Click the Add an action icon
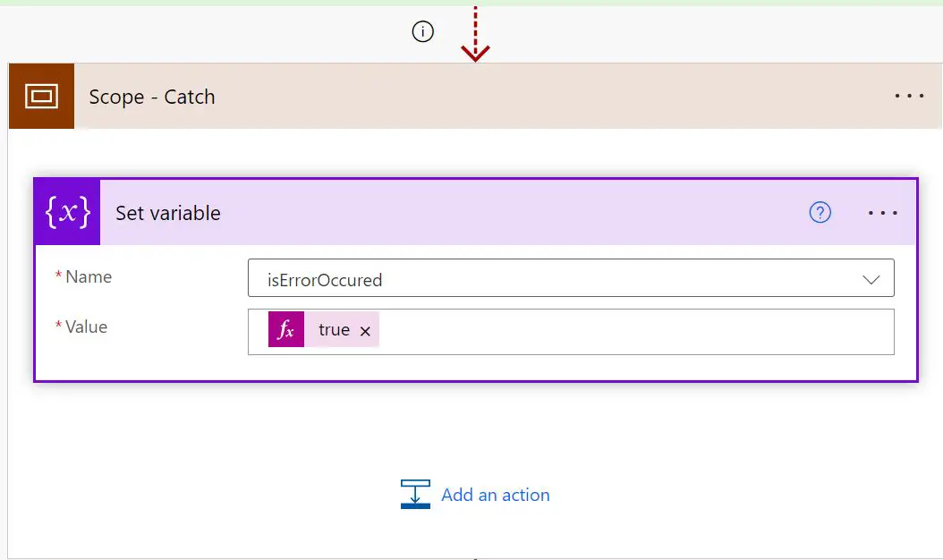The image size is (943, 560). click(x=415, y=495)
